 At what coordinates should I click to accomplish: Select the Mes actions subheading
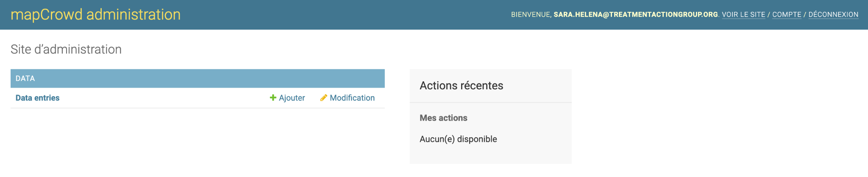443,118
